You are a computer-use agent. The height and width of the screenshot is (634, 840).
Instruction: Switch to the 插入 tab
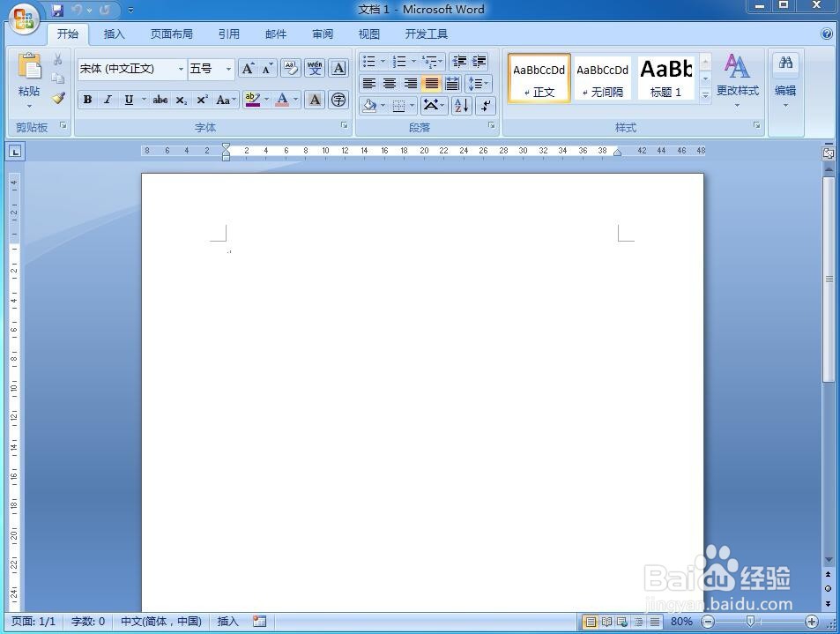coord(114,34)
